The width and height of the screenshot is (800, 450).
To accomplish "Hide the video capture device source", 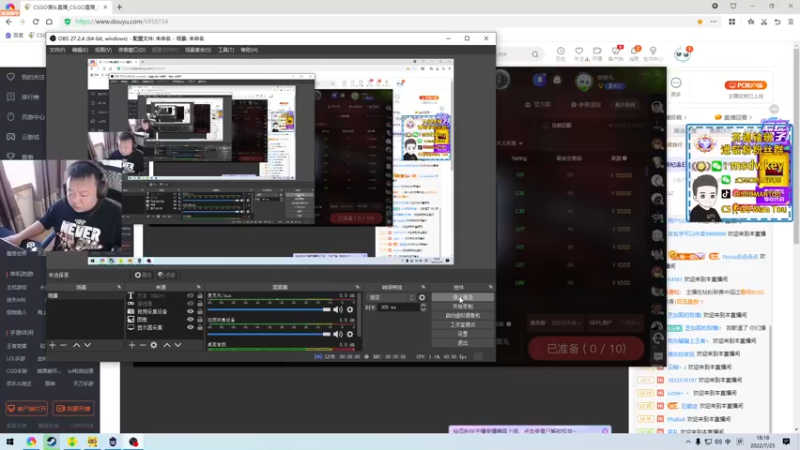I will click(190, 312).
